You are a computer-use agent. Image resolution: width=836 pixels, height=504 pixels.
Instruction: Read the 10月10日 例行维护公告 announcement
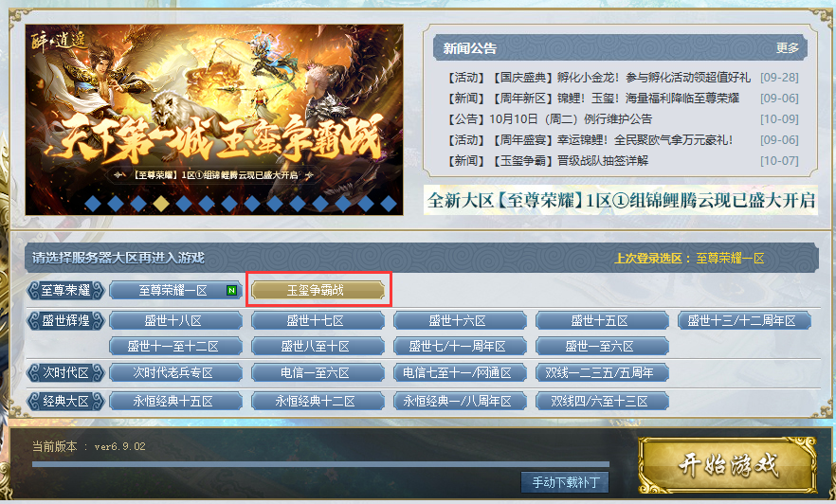pyautogui.click(x=549, y=118)
